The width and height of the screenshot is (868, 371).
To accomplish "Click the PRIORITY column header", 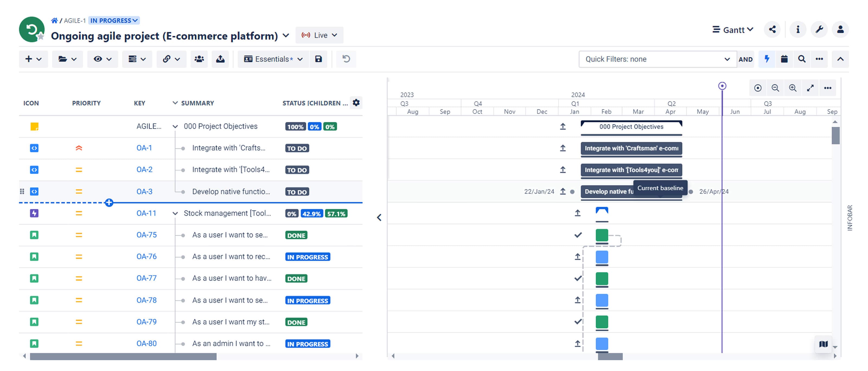I will pyautogui.click(x=86, y=103).
